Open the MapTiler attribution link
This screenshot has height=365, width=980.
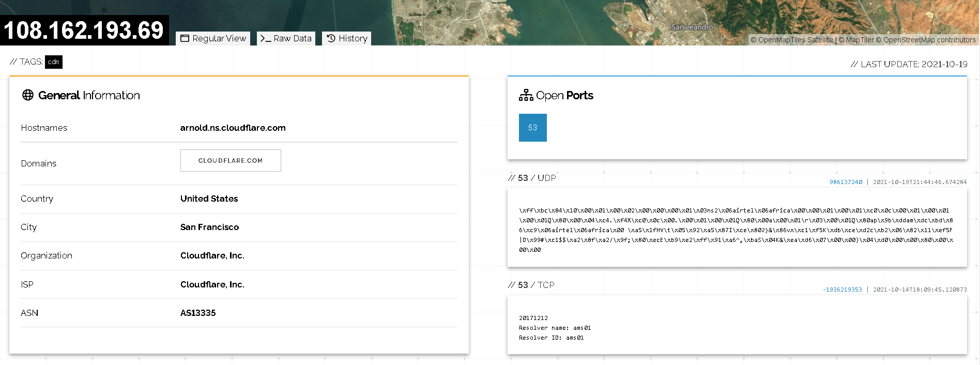click(860, 40)
